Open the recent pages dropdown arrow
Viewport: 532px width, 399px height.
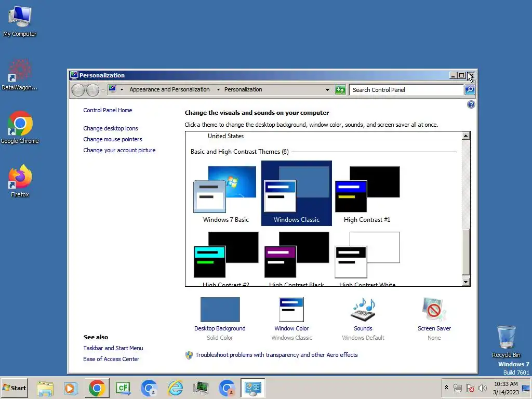pos(103,90)
